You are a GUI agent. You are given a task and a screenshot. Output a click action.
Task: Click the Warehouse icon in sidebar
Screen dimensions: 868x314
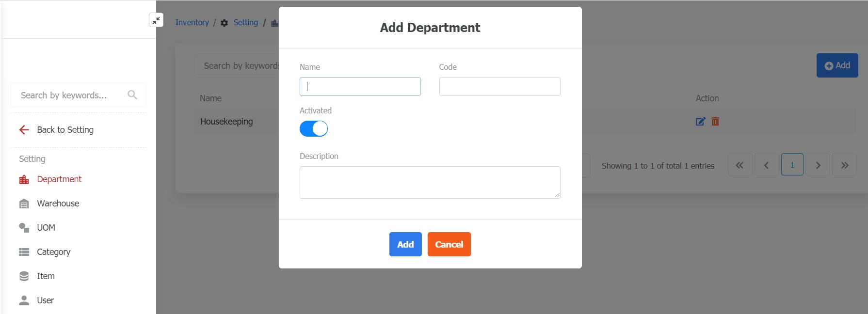point(24,204)
